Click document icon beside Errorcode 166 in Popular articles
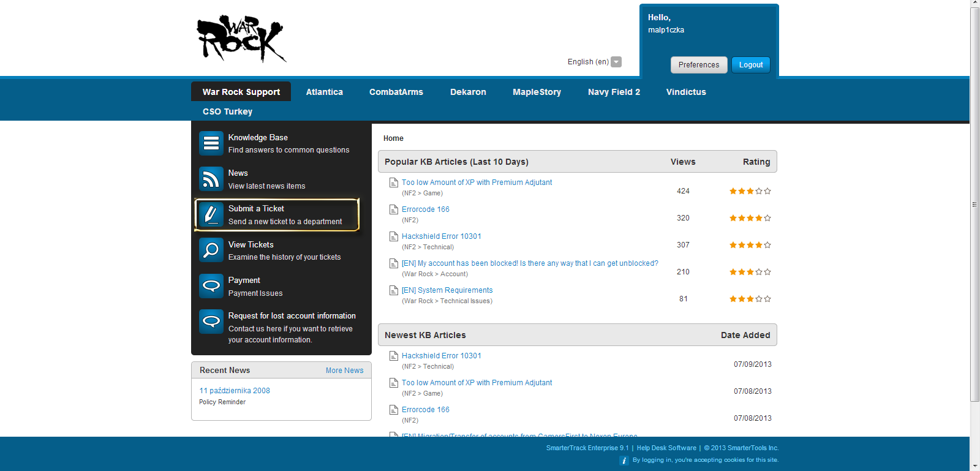 pos(394,209)
